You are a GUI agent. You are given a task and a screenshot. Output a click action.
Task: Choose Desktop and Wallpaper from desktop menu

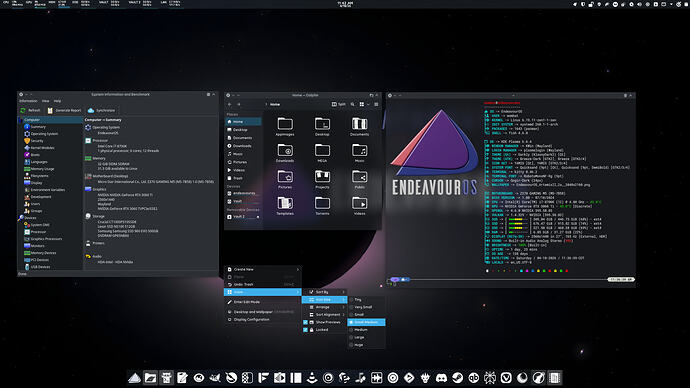click(x=263, y=311)
